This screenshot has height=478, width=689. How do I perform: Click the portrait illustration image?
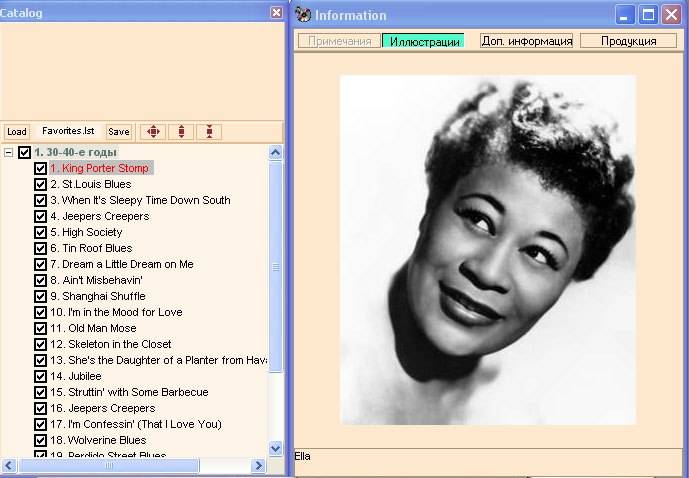pyautogui.click(x=487, y=248)
